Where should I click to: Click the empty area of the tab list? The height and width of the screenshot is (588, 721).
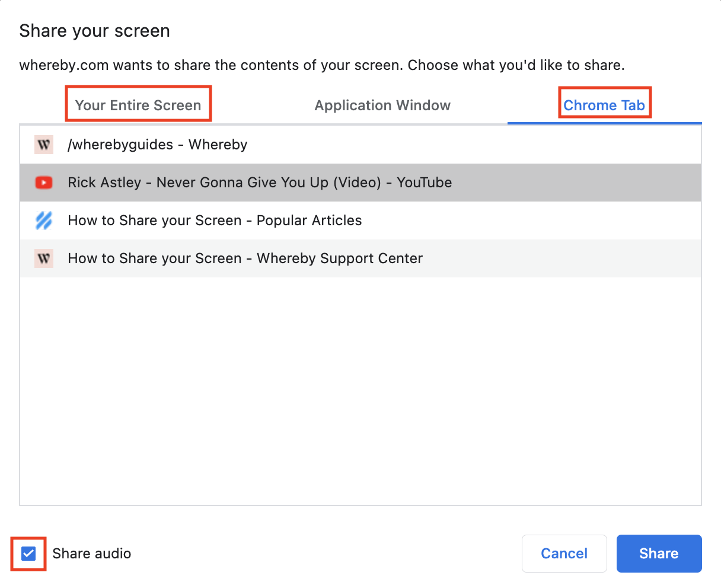[x=360, y=391]
